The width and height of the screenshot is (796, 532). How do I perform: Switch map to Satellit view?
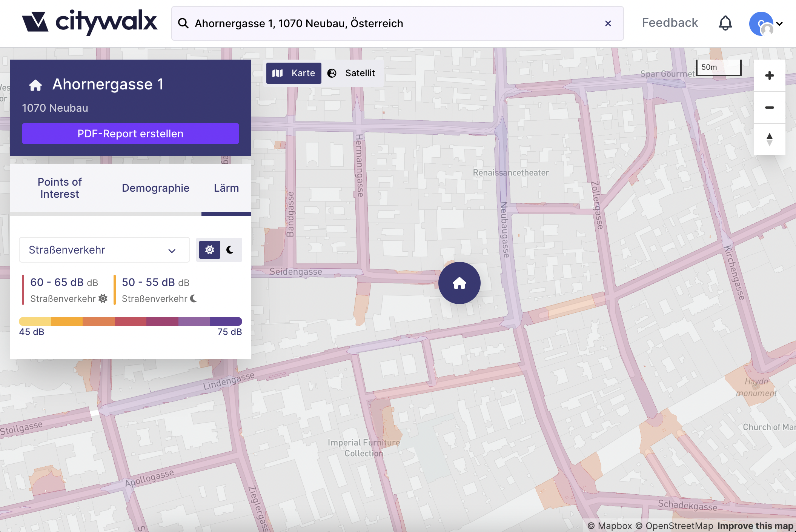point(352,73)
